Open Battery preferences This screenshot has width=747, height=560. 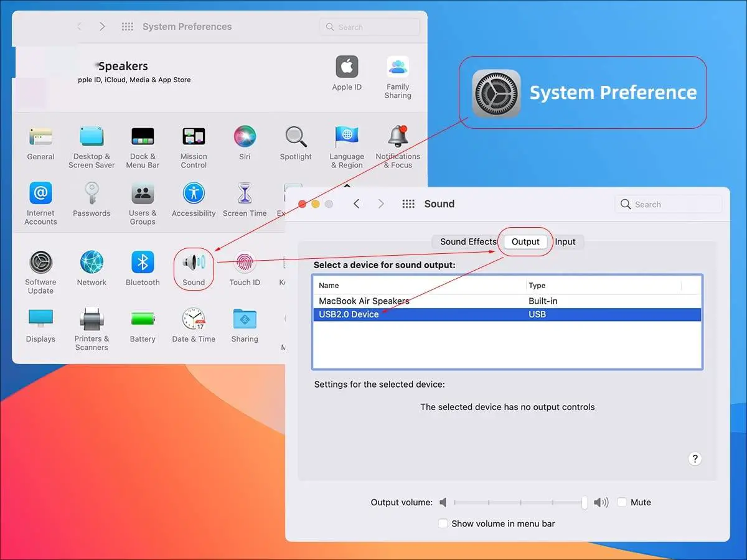[143, 320]
